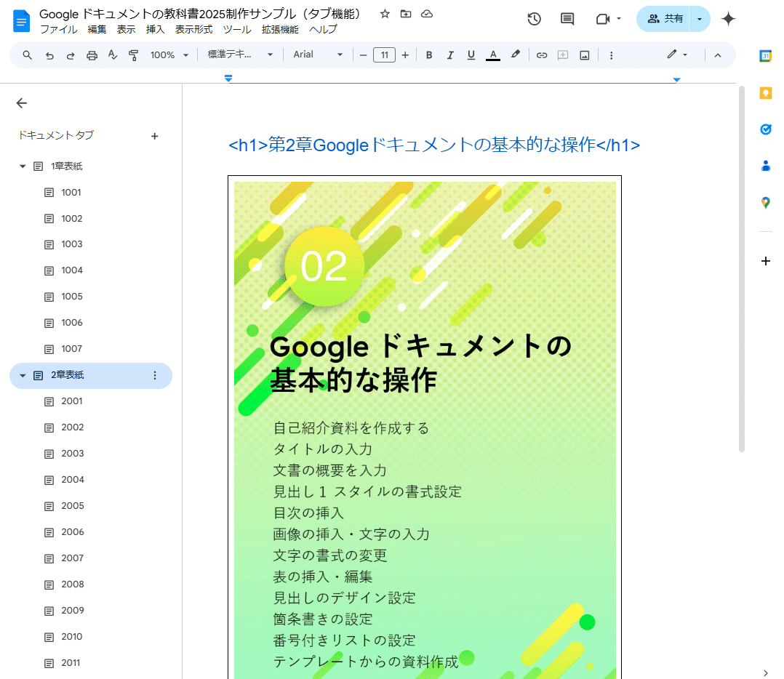The height and width of the screenshot is (679, 784).
Task: Collapse the 2章表紙 tab group
Action: coord(23,375)
